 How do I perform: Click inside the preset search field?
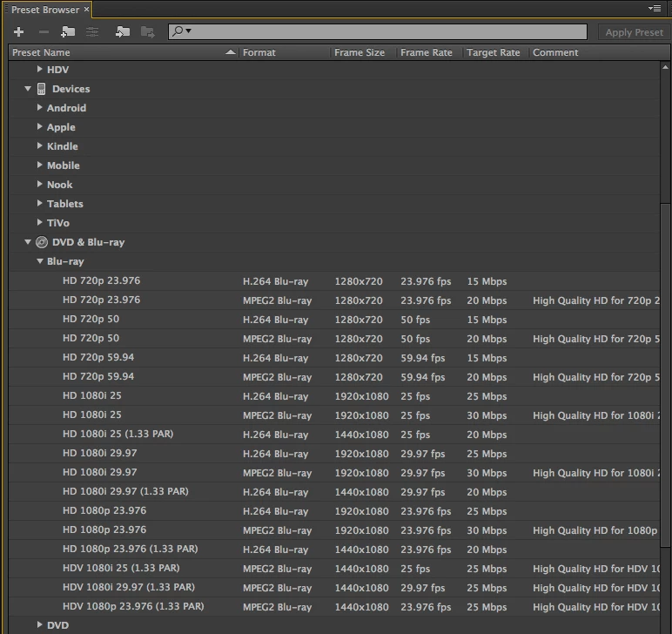click(x=378, y=31)
